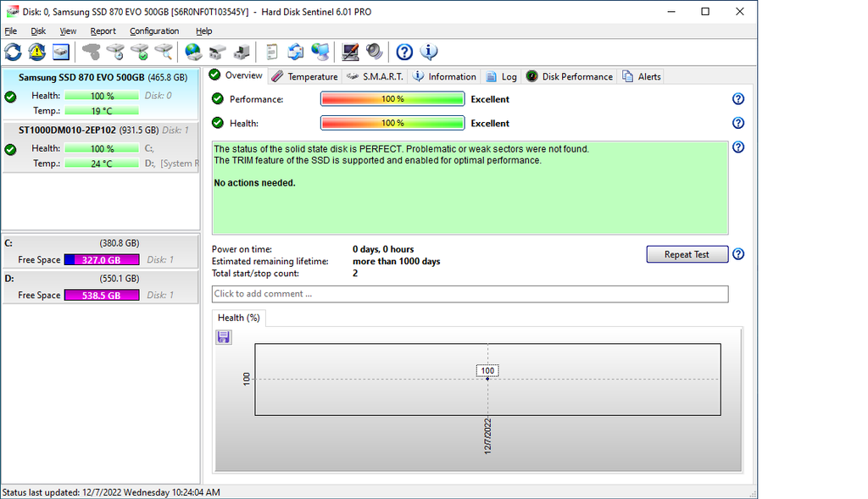
Task: Click the globe over disk toolbar icon
Action: tap(193, 52)
